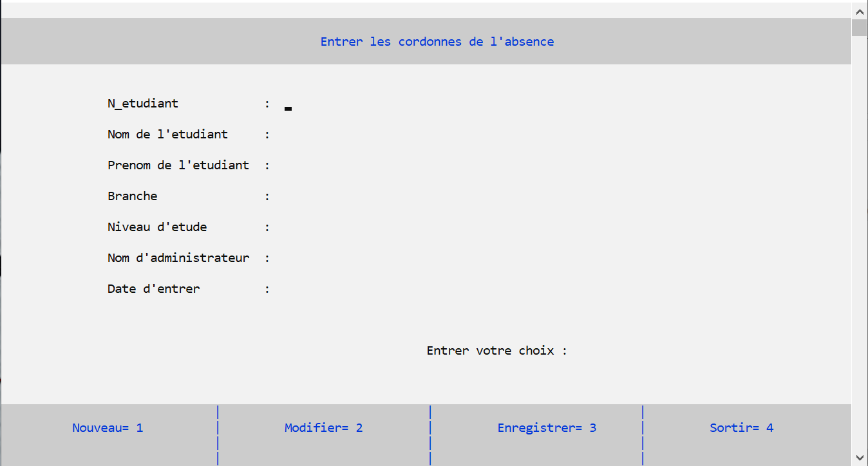Click the scrollbar up arrow
This screenshot has height=466, width=868.
[x=860, y=11]
